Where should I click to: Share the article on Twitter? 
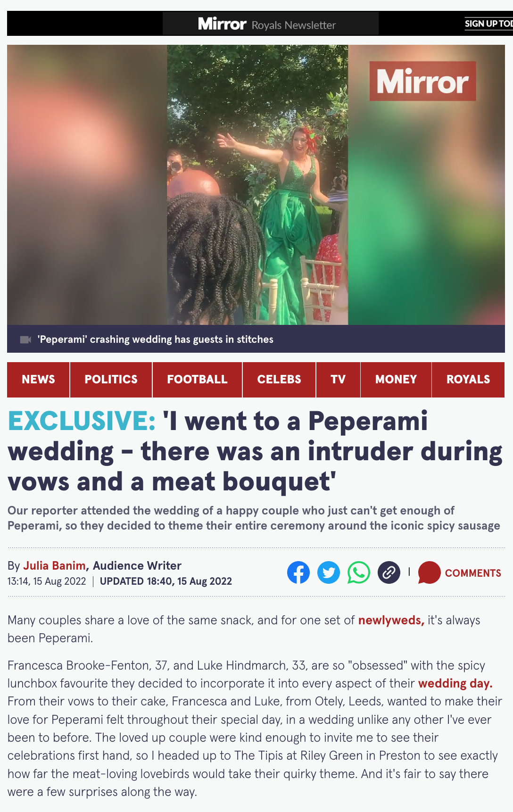[x=329, y=572]
